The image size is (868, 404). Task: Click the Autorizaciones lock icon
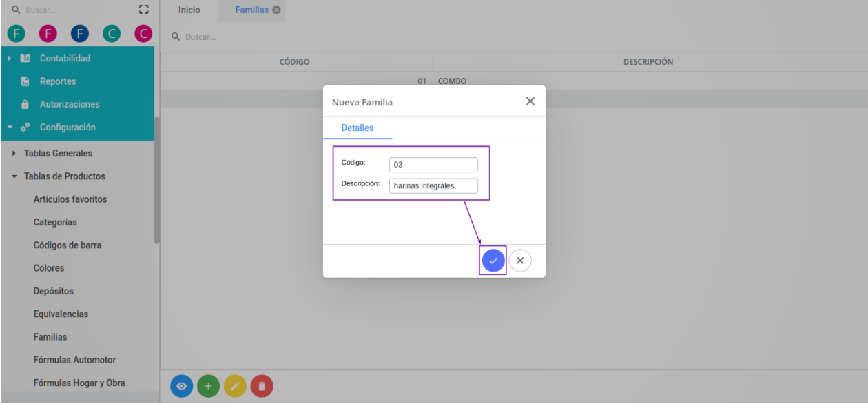tap(25, 105)
